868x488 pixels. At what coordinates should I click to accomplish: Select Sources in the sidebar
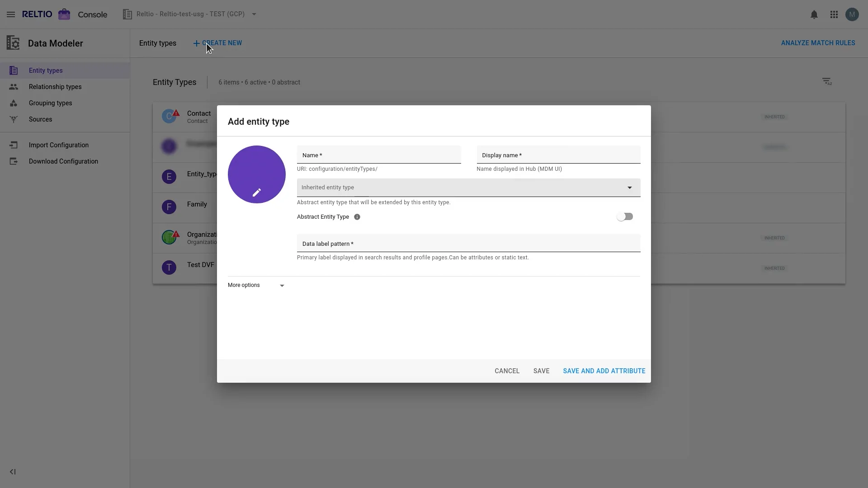click(x=40, y=119)
